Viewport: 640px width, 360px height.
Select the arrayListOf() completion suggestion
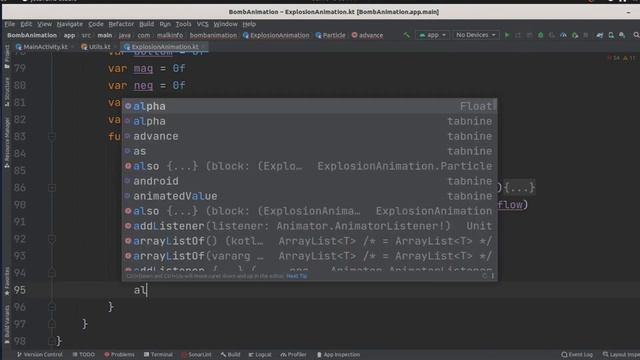pos(309,241)
